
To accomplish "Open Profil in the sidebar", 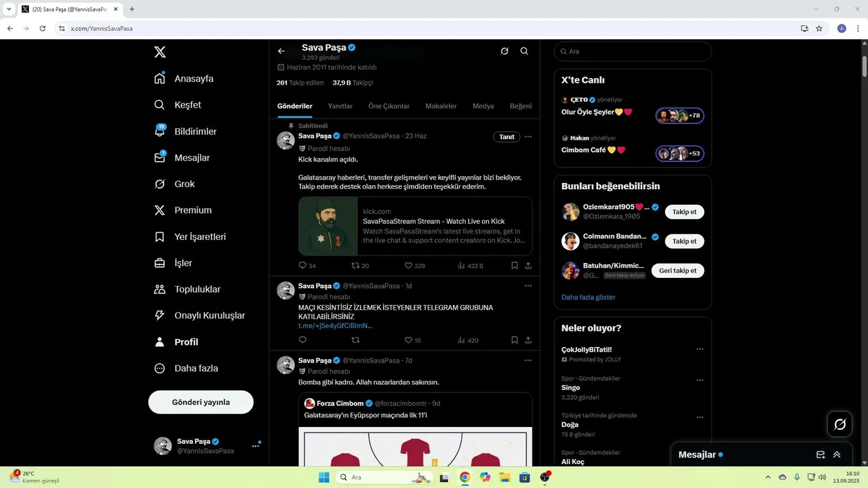I will point(176,342).
